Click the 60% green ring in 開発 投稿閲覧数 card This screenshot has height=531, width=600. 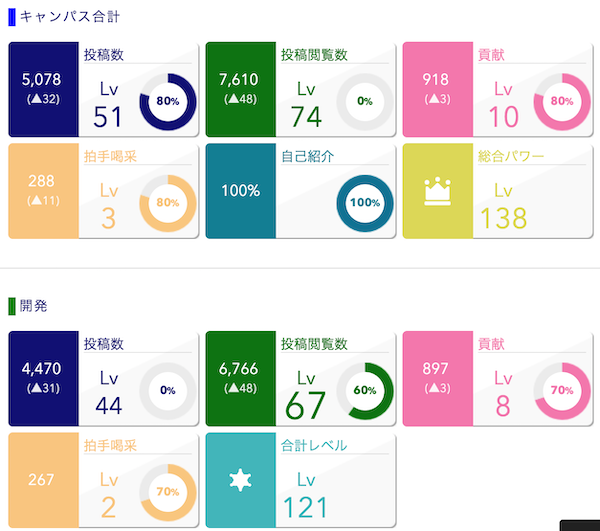[x=365, y=390]
